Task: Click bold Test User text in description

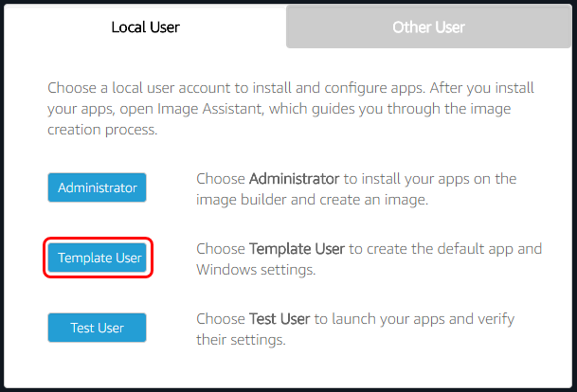Action: (279, 319)
